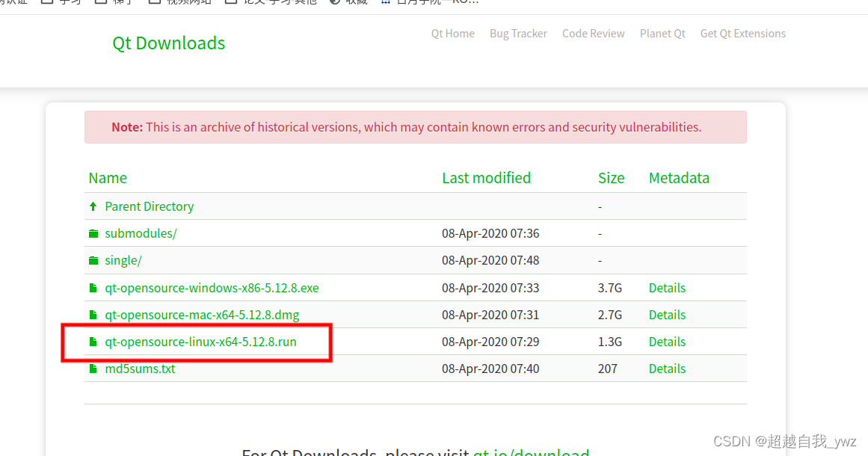The width and height of the screenshot is (868, 456).
Task: Click file icon beside linux-x64 run
Action: tap(93, 342)
